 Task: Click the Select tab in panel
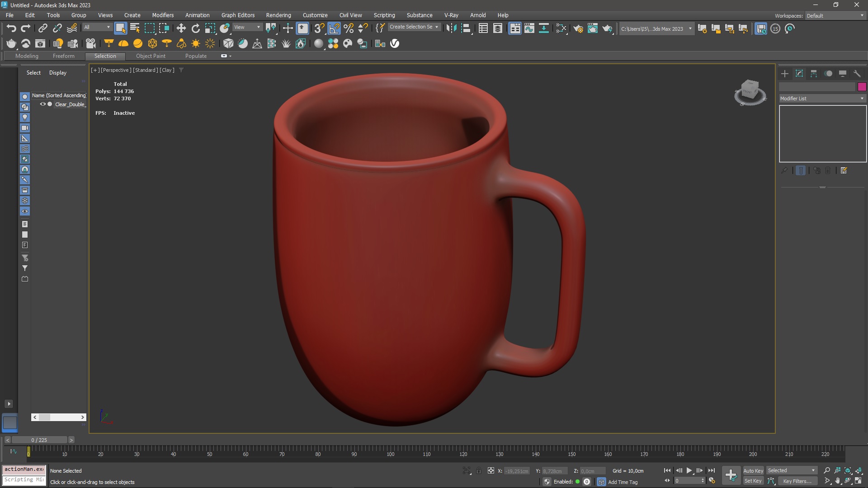point(33,72)
